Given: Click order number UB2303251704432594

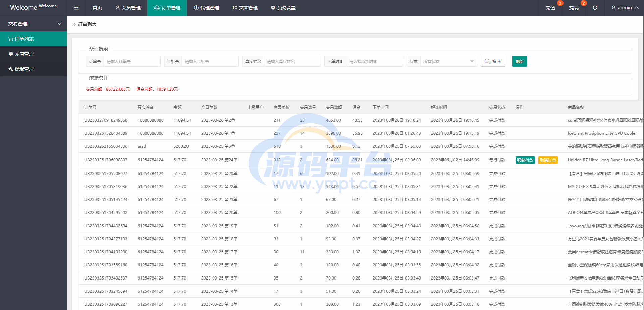Looking at the screenshot, I should [106, 226].
